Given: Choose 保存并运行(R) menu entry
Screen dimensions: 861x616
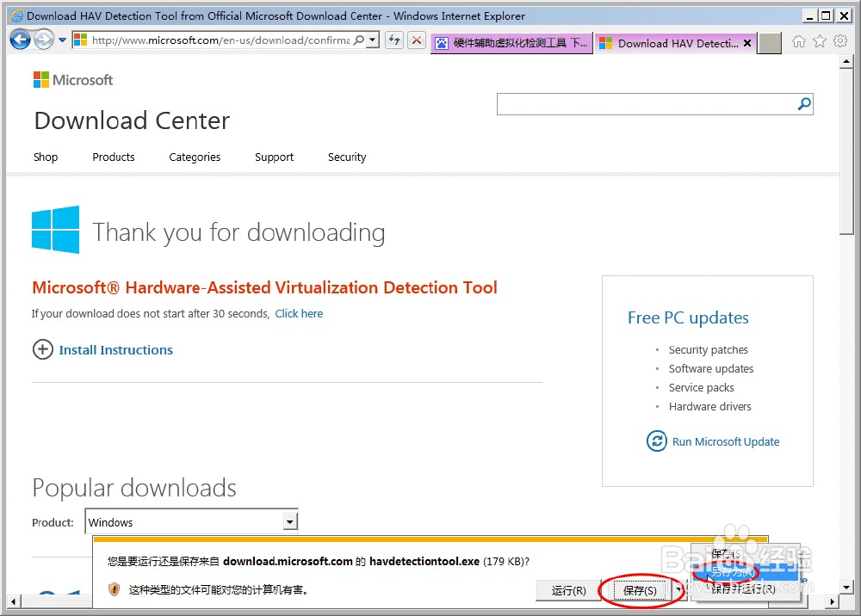Looking at the screenshot, I should (x=744, y=588).
